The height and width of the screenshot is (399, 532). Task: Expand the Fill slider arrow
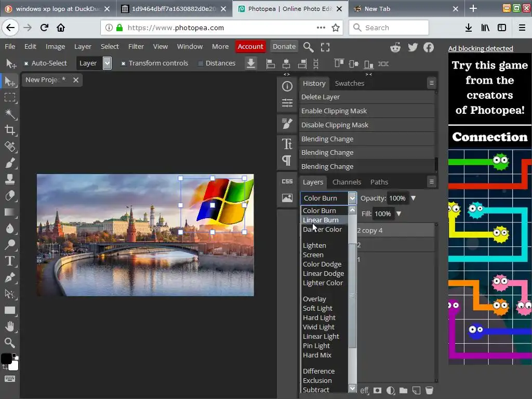pos(398,214)
